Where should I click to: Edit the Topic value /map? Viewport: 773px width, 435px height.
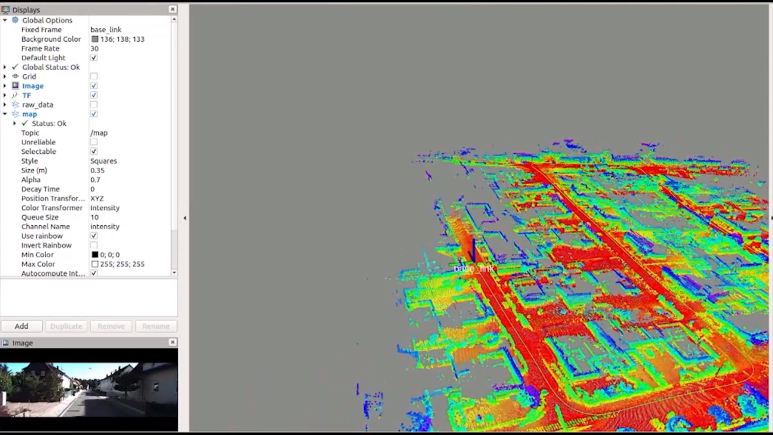[x=130, y=133]
